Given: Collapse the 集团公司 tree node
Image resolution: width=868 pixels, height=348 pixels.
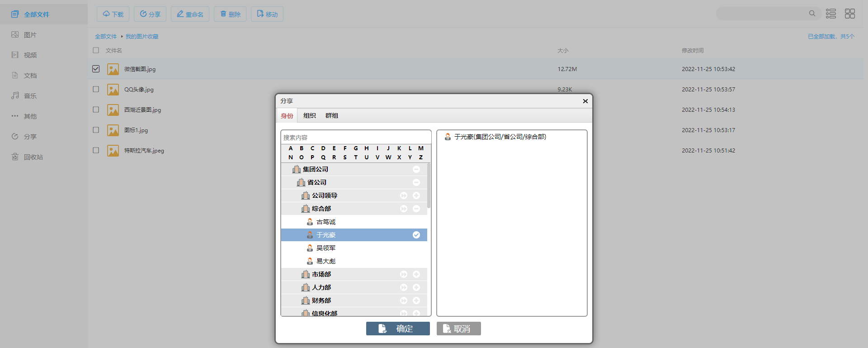Looking at the screenshot, I should click(416, 169).
